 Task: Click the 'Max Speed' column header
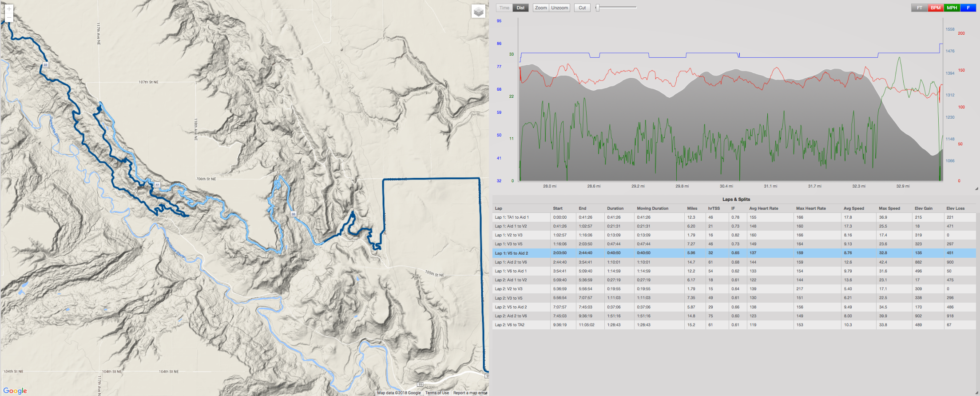[x=889, y=208]
